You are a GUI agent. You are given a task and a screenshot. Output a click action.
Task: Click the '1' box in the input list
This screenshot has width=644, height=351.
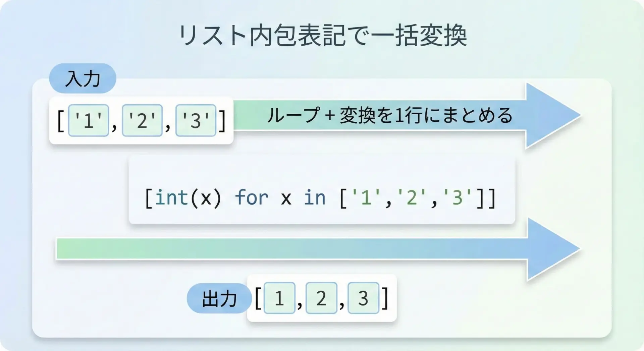(88, 120)
